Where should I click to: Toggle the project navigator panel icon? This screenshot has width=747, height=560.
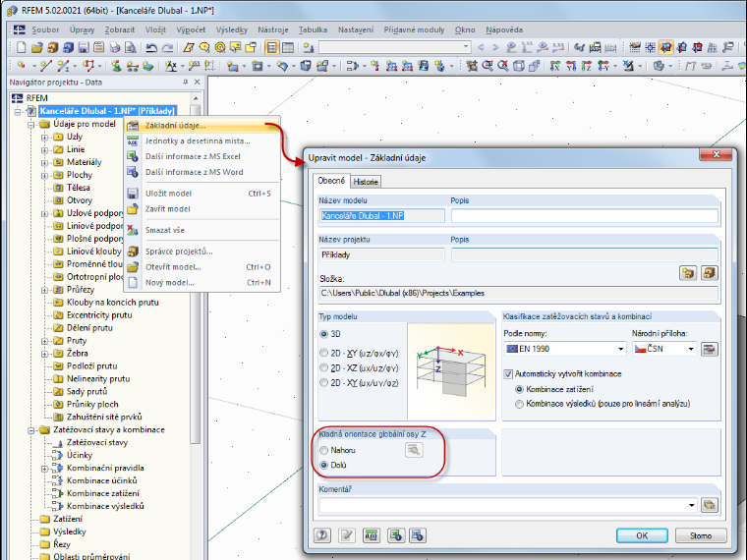click(x=271, y=47)
